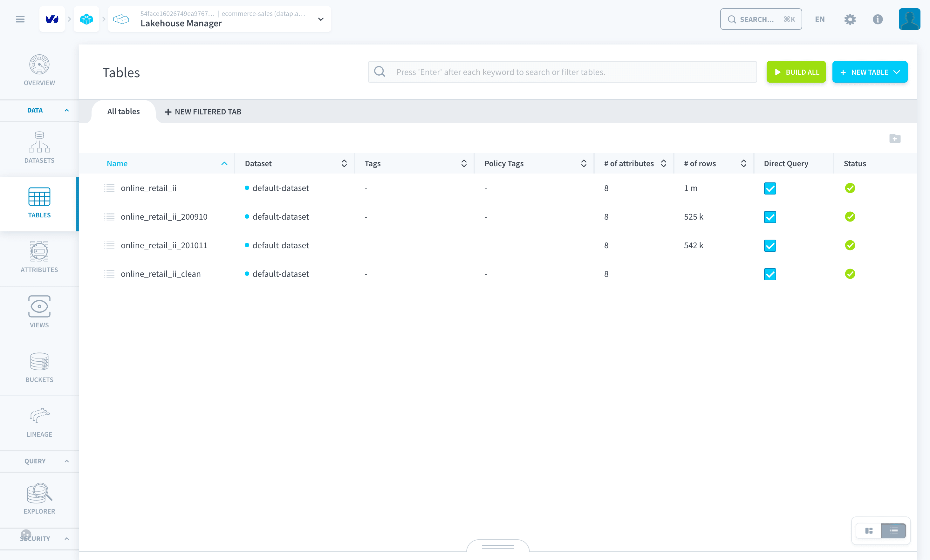Screen dimensions: 930x560
Task: Add a NEW FILTERED TAB
Action: tap(202, 112)
